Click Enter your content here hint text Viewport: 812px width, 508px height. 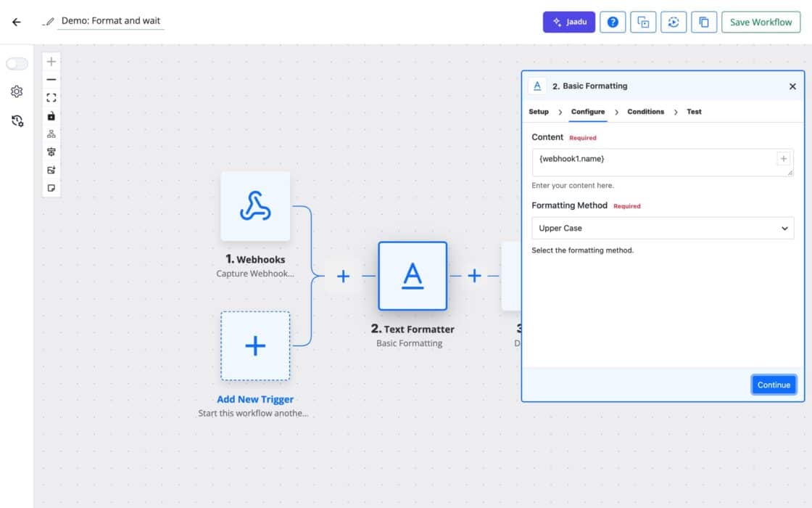[x=573, y=186]
